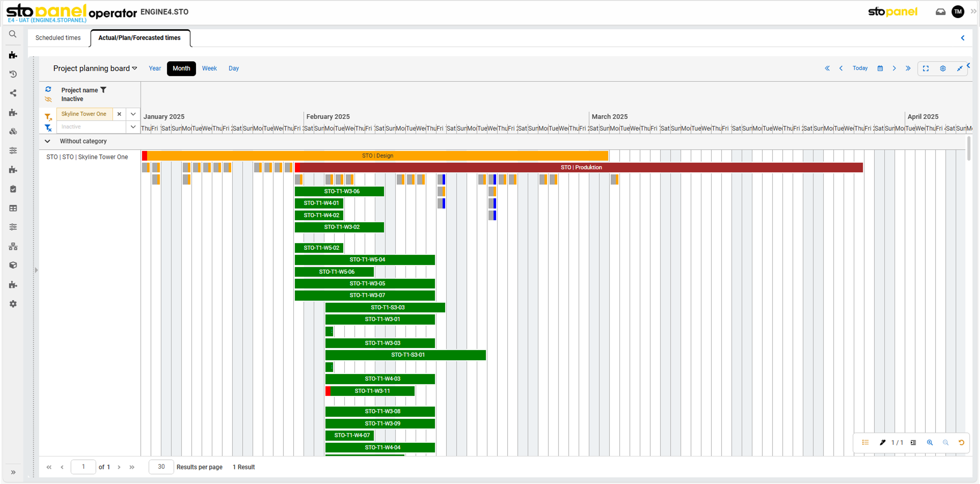Select the Actual/Plan/Forecasted times tab
Viewport: 980px width, 484px height.
click(x=139, y=38)
